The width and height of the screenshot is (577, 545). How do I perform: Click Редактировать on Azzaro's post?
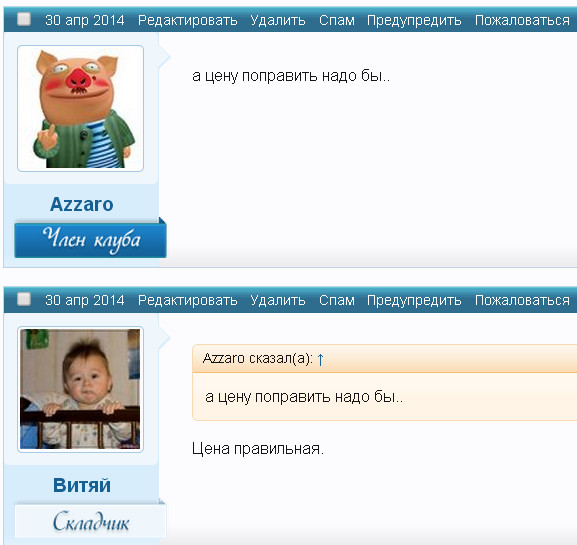coord(187,20)
